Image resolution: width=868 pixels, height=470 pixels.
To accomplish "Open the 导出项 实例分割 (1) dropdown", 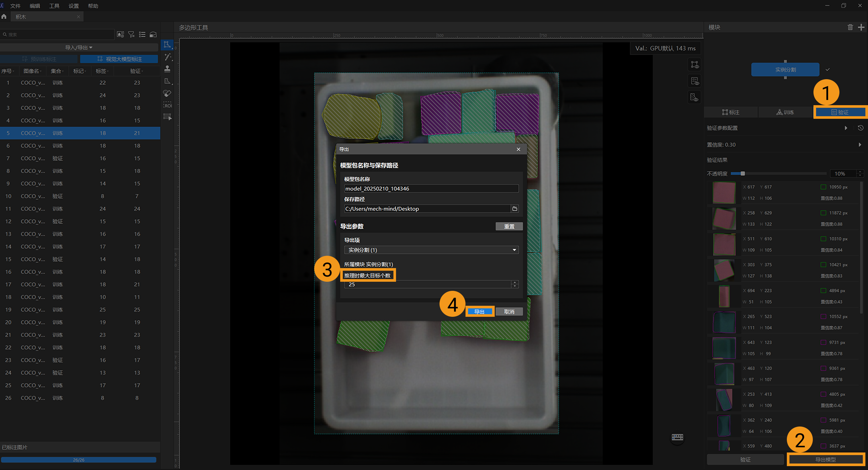I will 431,250.
